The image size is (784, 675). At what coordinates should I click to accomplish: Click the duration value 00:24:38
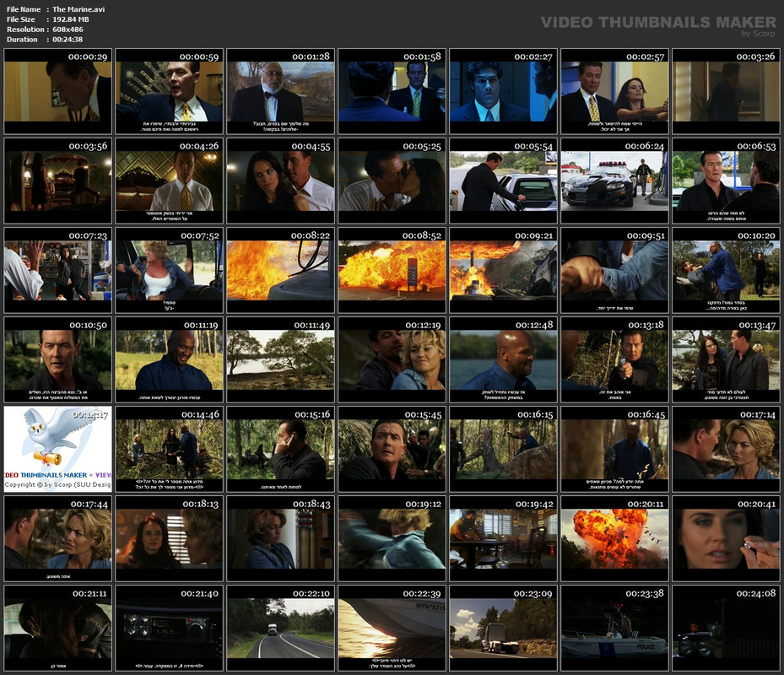(x=68, y=39)
